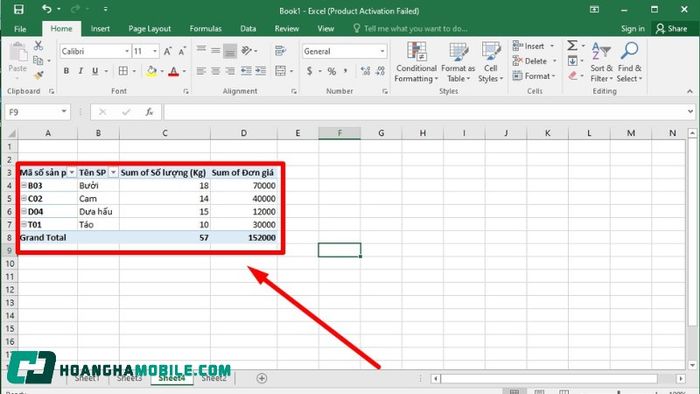Increase font size with larger A icon
The image size is (700, 394).
click(167, 51)
